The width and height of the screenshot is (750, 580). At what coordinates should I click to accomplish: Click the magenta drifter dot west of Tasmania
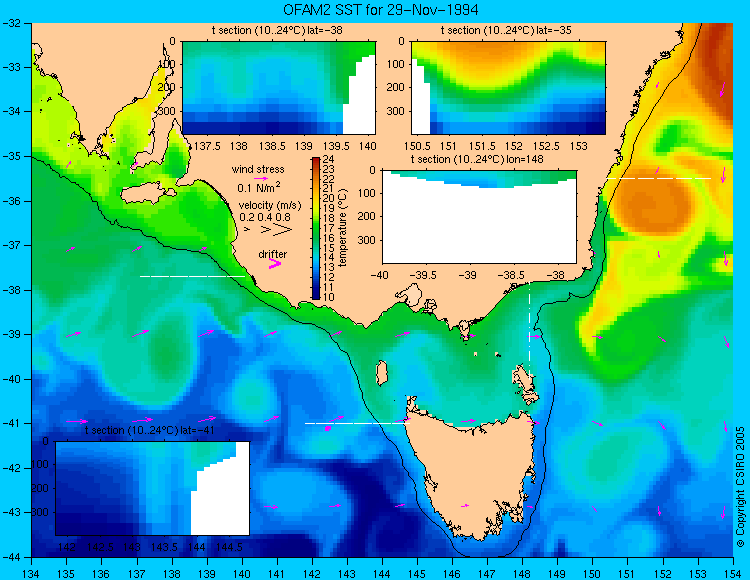pos(328,428)
